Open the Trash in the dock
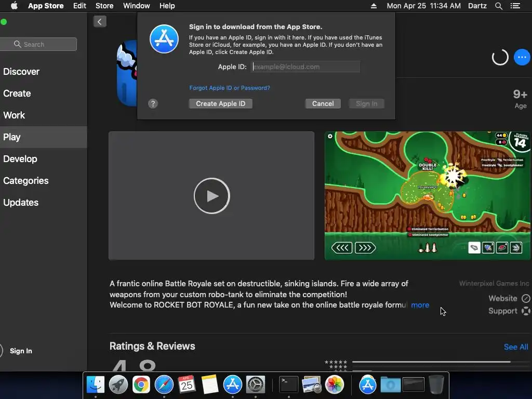 coord(436,385)
